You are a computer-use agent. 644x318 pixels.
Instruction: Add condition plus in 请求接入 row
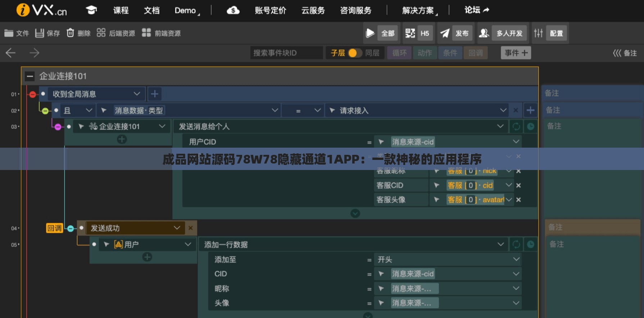tap(530, 110)
